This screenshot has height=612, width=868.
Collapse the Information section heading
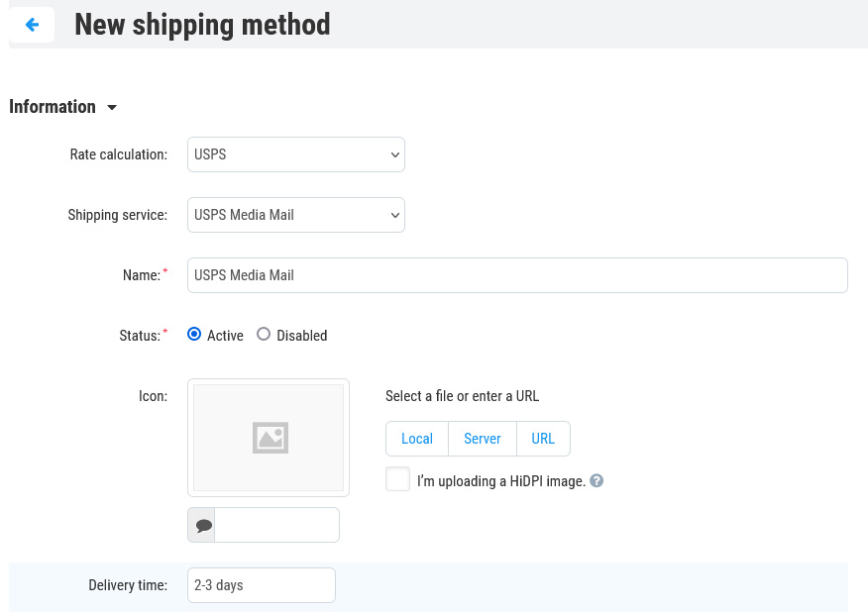coord(53,107)
